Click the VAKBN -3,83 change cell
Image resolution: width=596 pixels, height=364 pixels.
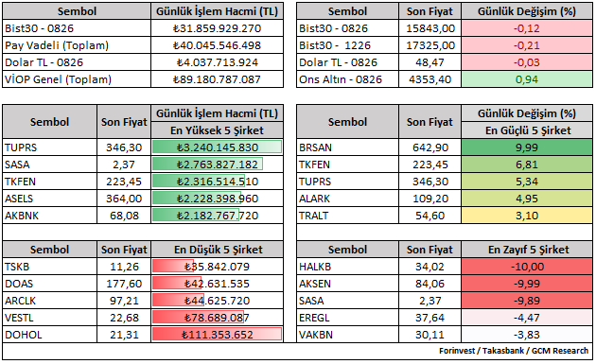click(527, 335)
